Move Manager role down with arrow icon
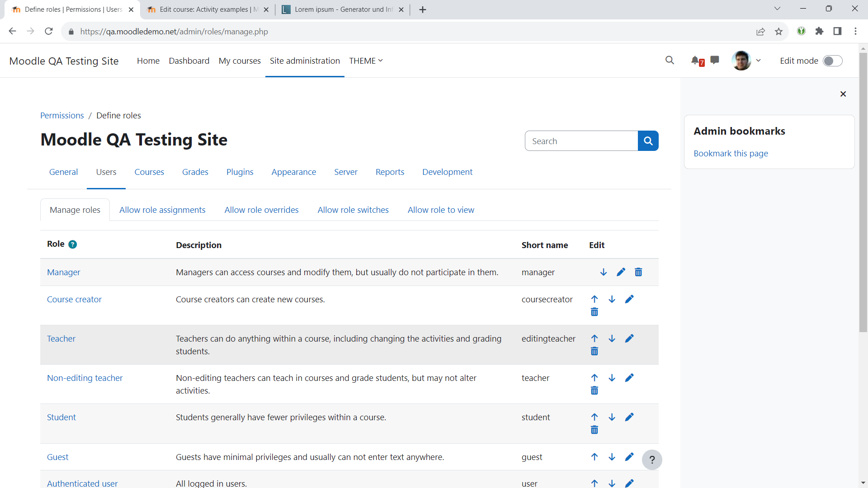Viewport: 868px width, 488px height. 604,272
